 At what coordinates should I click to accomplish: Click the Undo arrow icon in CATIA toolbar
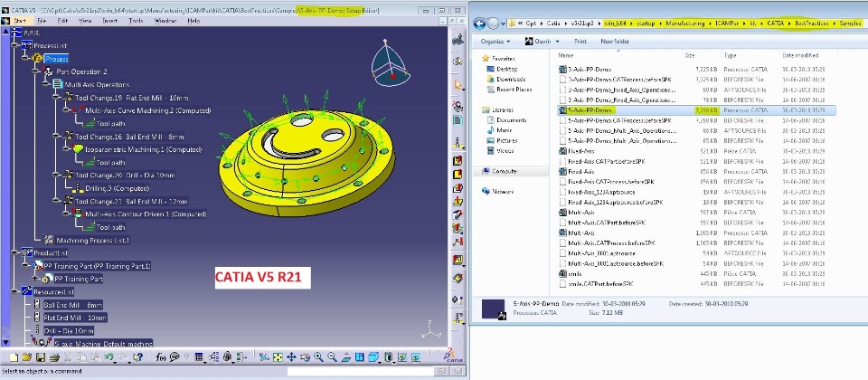point(109,356)
